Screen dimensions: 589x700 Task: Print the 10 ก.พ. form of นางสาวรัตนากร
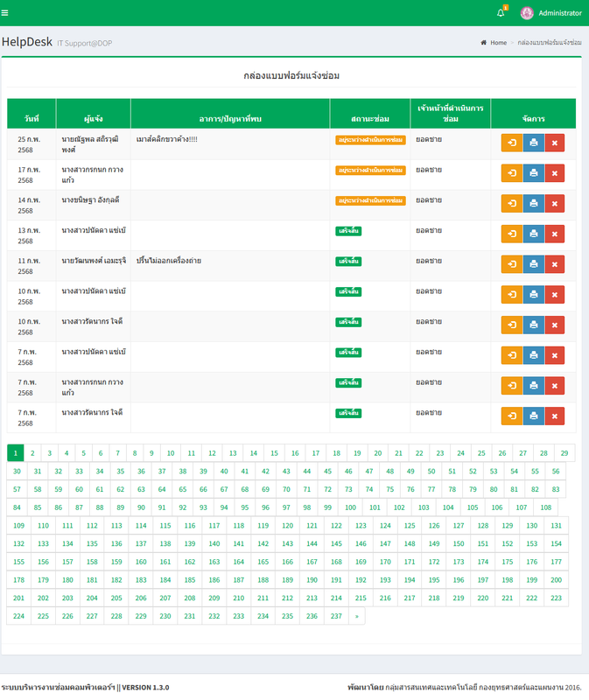tap(534, 325)
